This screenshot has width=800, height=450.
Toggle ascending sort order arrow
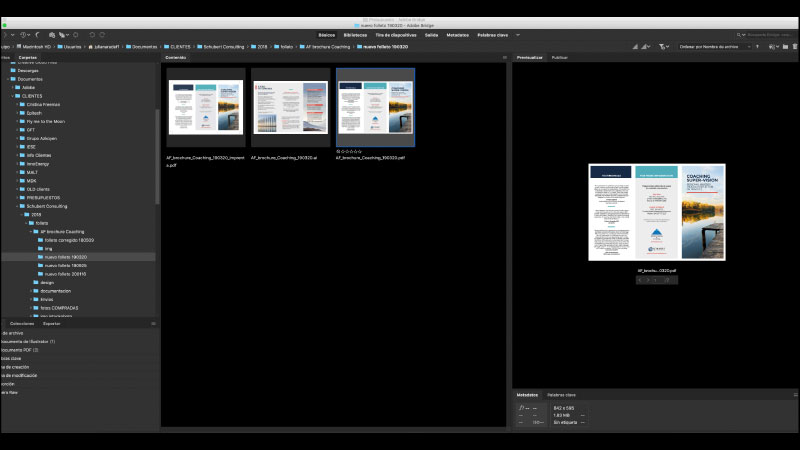point(757,46)
